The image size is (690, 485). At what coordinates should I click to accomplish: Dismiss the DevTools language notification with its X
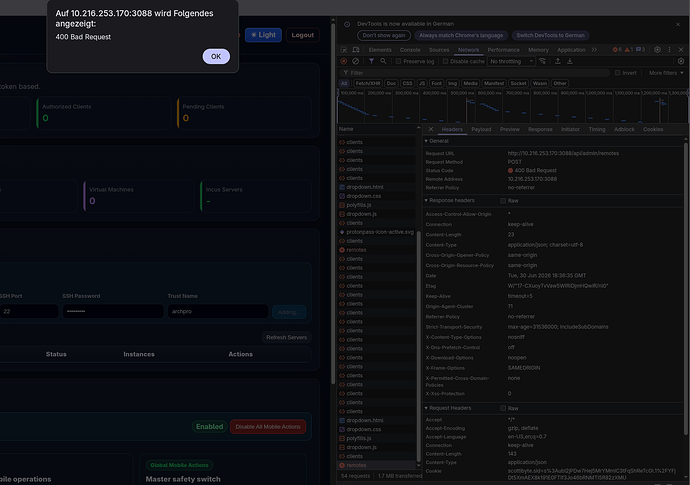click(678, 24)
